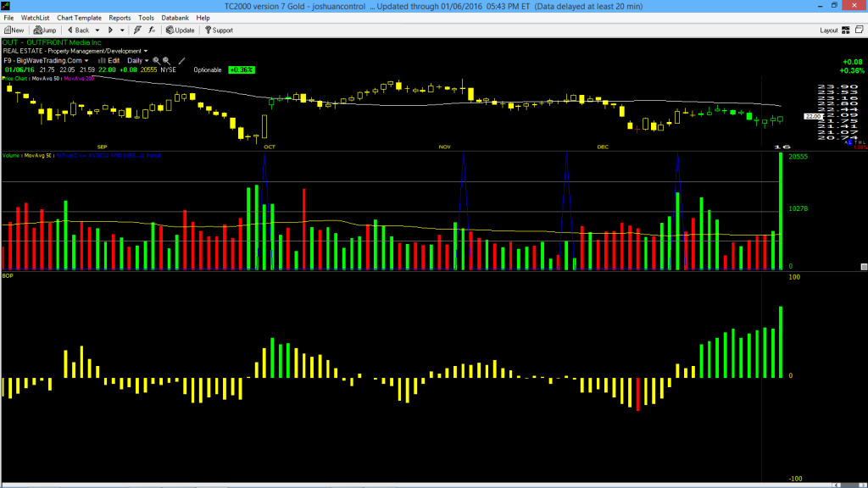Click the MovAvg 50 price legend label

pyautogui.click(x=46, y=79)
